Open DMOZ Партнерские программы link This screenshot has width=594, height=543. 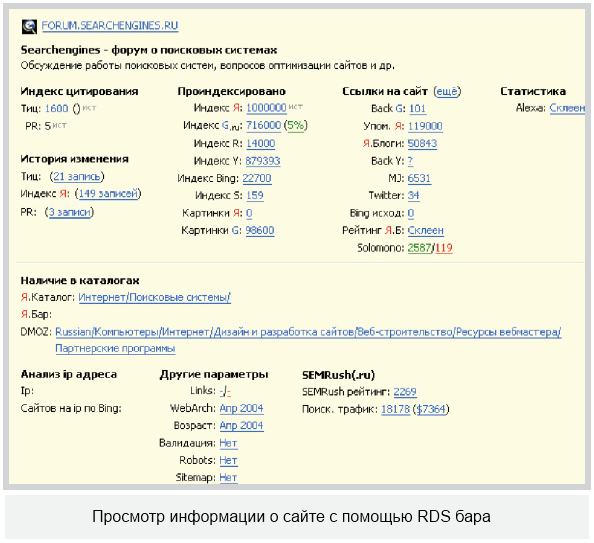(x=115, y=348)
